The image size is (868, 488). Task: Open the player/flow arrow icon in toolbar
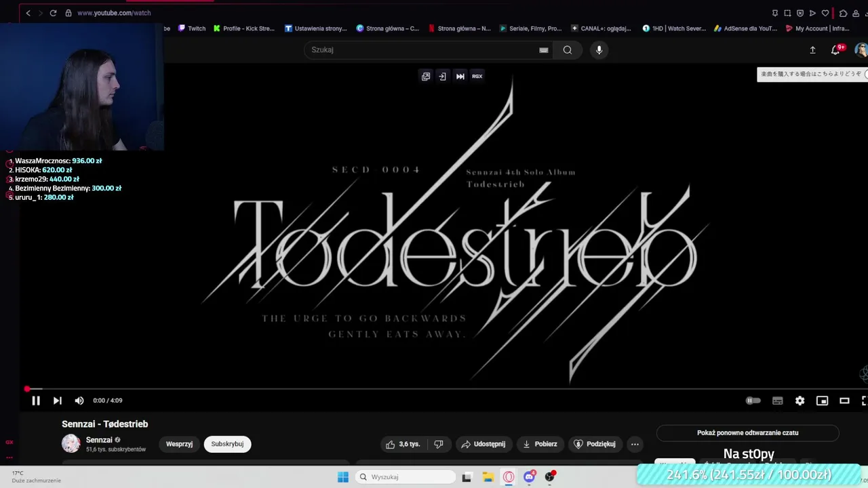pyautogui.click(x=812, y=13)
